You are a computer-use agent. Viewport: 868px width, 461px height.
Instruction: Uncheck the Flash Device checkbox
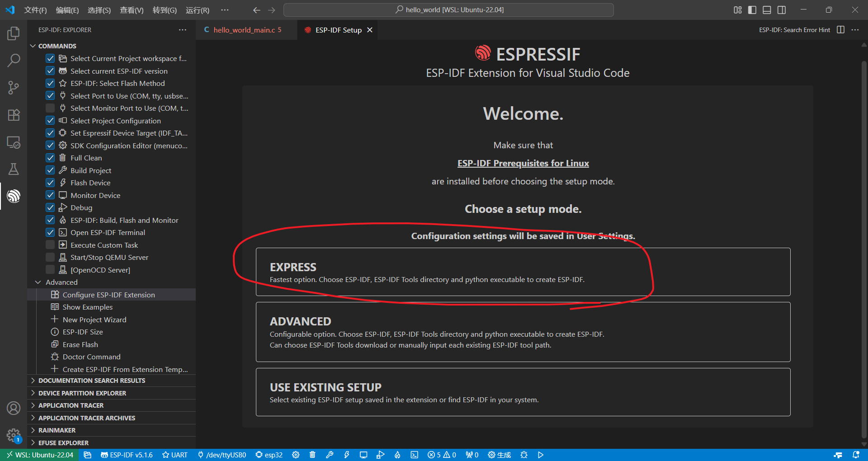[50, 183]
